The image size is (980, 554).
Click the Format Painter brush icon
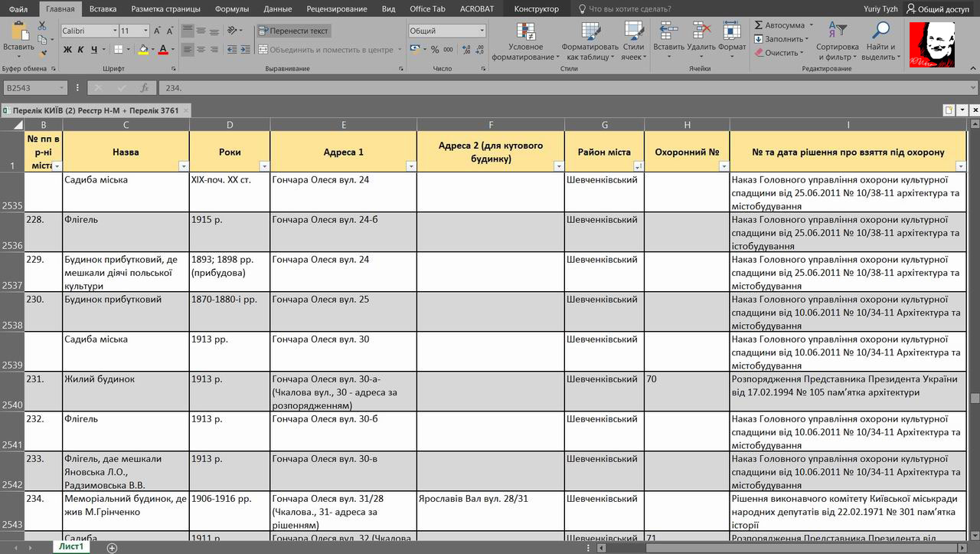point(42,54)
